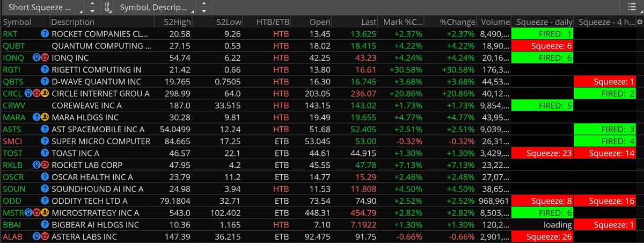Viewport: 644px width, 243px height.
Task: Open the question mark icon for BBAI
Action: pos(45,225)
